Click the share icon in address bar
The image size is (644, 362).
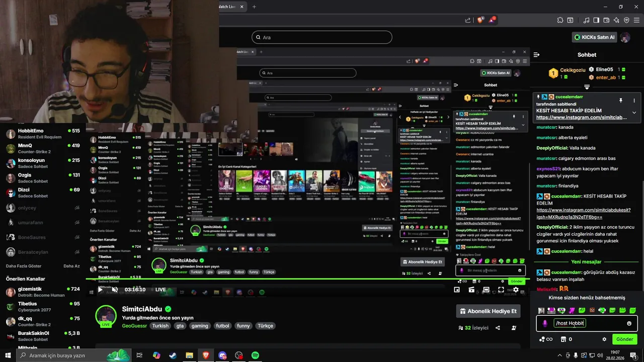tap(468, 20)
